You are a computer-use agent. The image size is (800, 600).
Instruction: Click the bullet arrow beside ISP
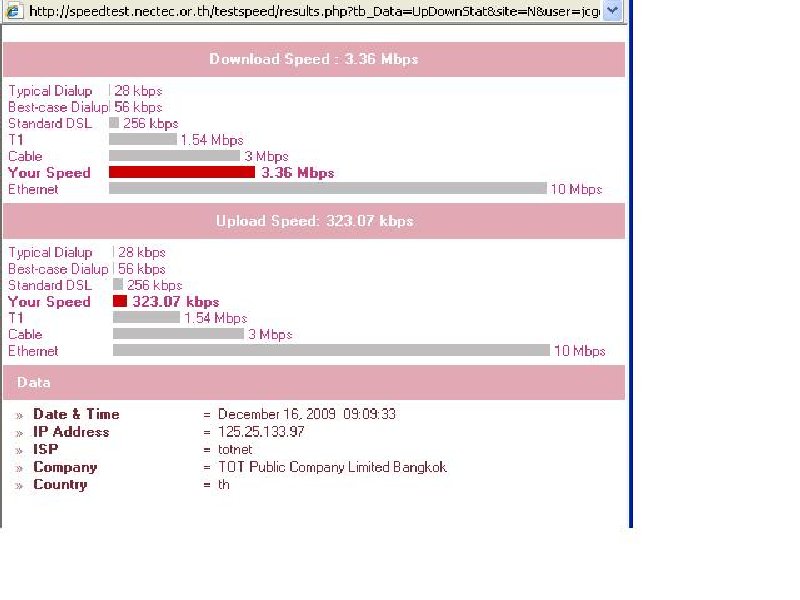[x=19, y=451]
